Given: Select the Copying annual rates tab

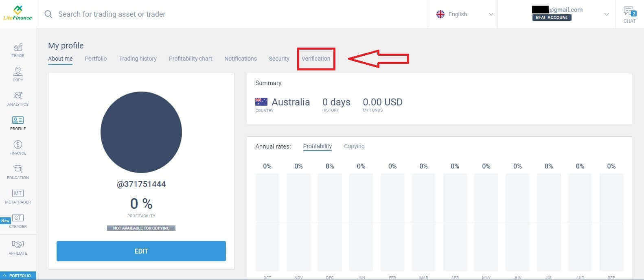Looking at the screenshot, I should (x=354, y=146).
